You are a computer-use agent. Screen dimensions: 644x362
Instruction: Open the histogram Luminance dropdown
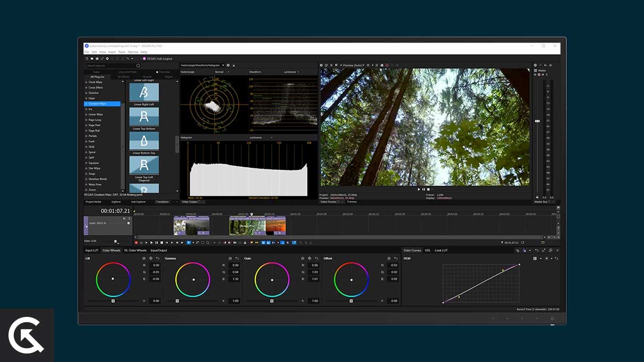(x=260, y=137)
